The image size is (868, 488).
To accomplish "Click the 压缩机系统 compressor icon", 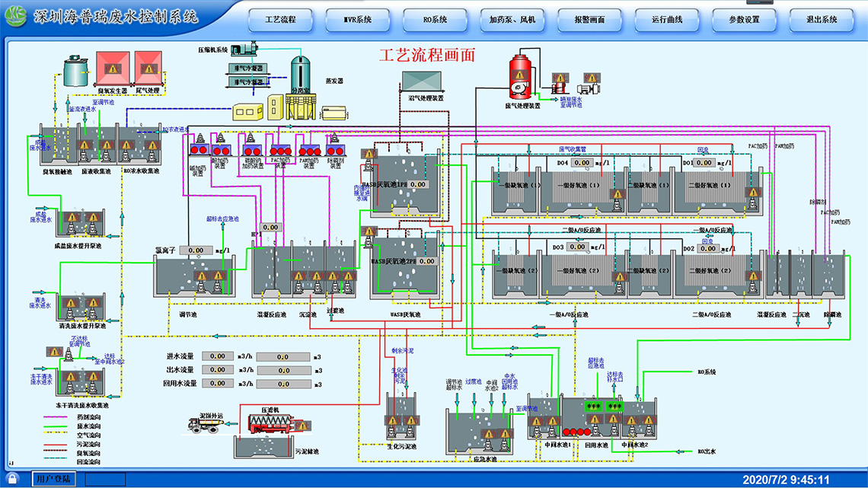I will coord(245,49).
